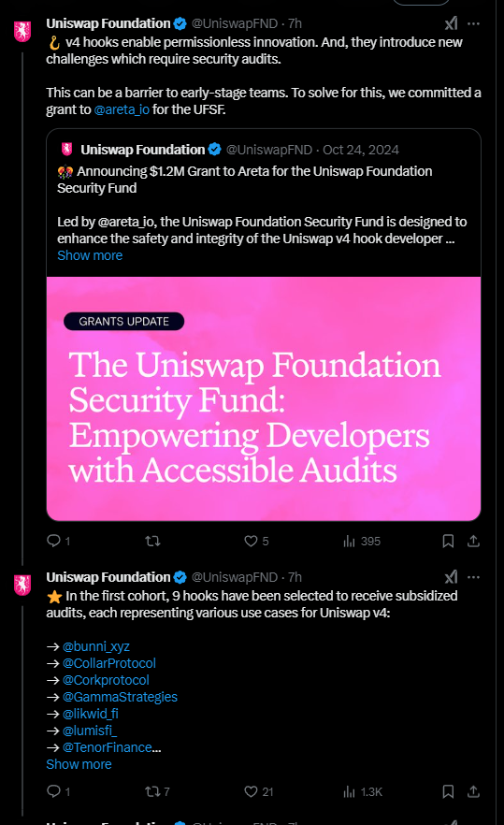This screenshot has width=504, height=825.
Task: Open more options on the first cohort post
Action: point(473,577)
